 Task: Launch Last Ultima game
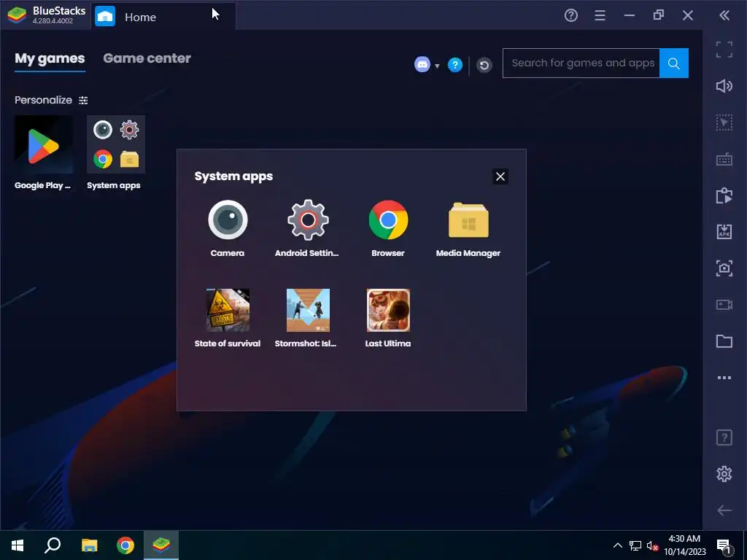pos(388,310)
